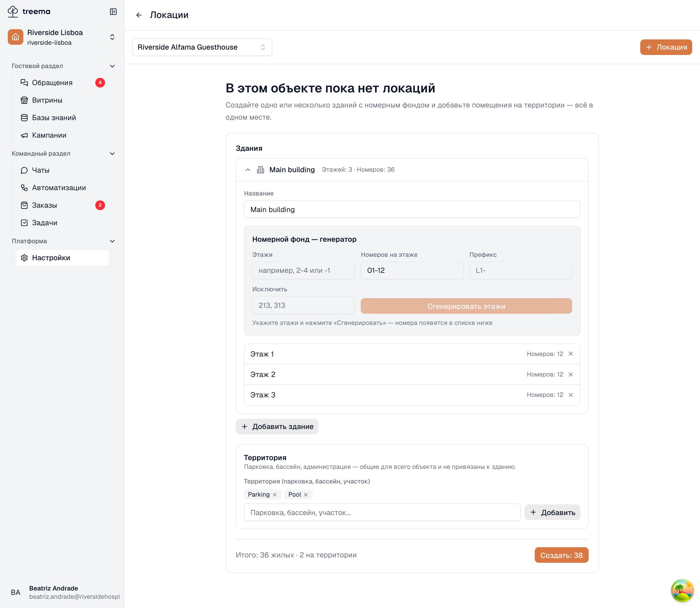Click the building icon next to Main building
Screen dimensions: 700x608
point(261,170)
